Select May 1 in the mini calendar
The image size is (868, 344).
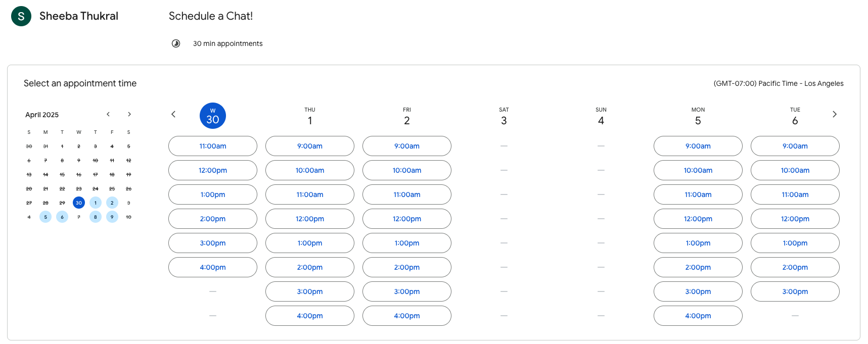click(96, 203)
